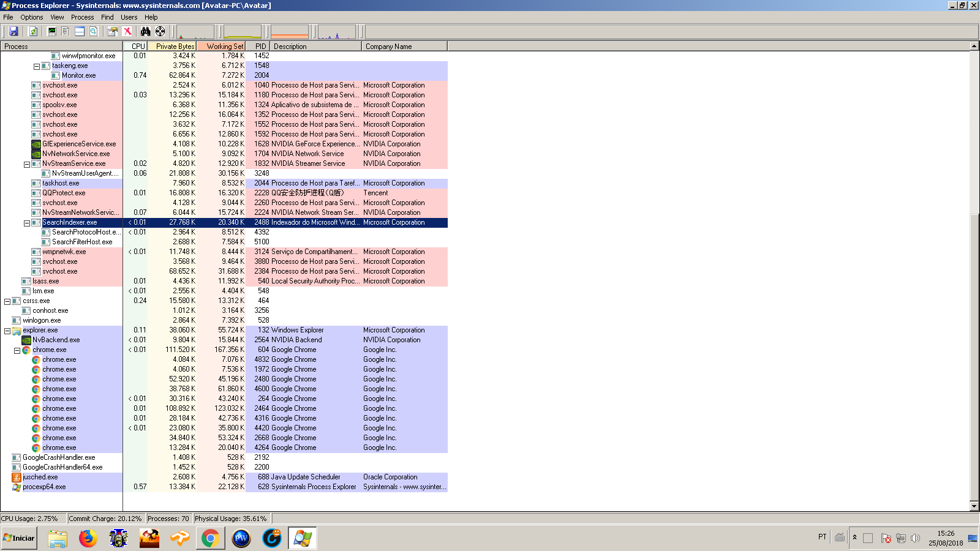Image resolution: width=980 pixels, height=551 pixels.
Task: Click the crosshair Find Window's Process icon
Action: [160, 31]
